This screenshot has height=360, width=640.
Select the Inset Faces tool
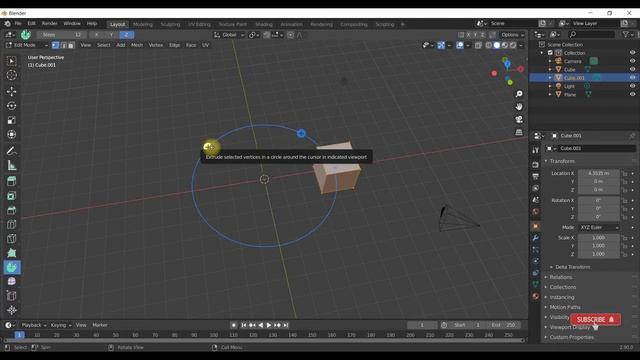click(11, 196)
